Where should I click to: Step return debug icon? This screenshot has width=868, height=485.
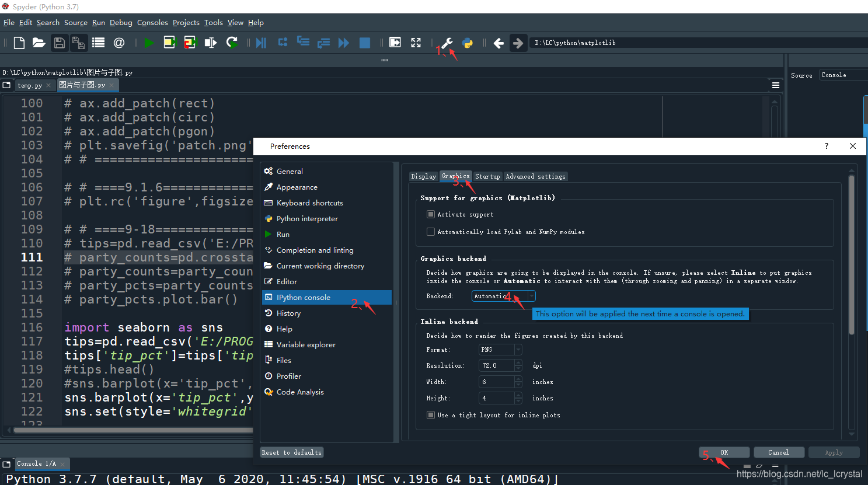pyautogui.click(x=323, y=43)
